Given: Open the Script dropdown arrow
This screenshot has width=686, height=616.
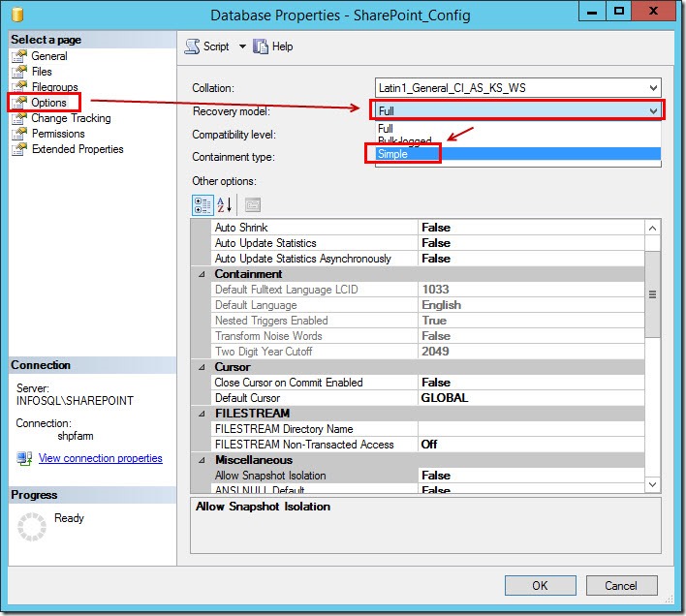Looking at the screenshot, I should [242, 46].
